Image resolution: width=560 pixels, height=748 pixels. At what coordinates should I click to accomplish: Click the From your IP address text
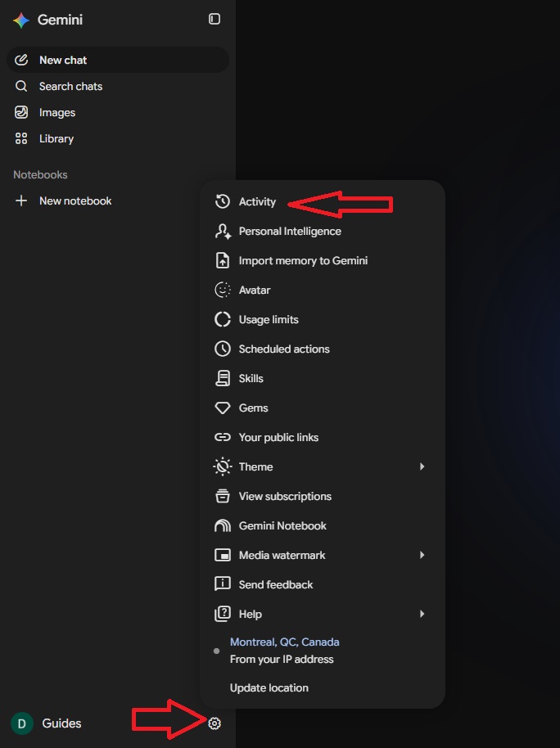282,660
